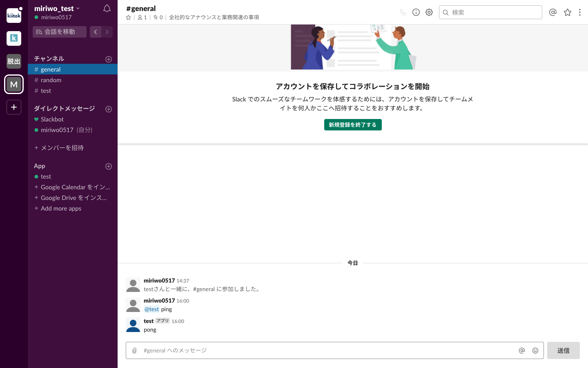Image resolution: width=588 pixels, height=368 pixels.
Task: Start a call from the channel header phone icon
Action: pyautogui.click(x=403, y=12)
